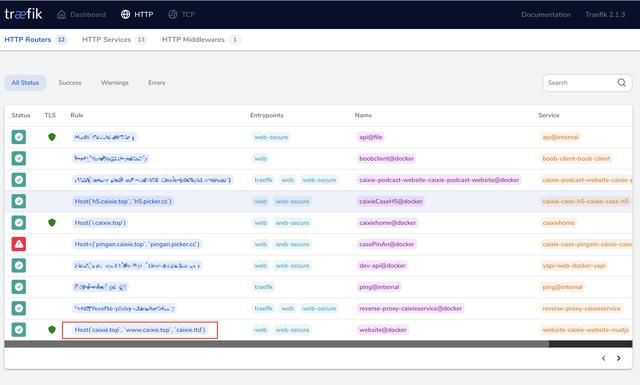Image resolution: width=640 pixels, height=385 pixels.
Task: Click the casePinAn@docker name tag
Action: 387,244
